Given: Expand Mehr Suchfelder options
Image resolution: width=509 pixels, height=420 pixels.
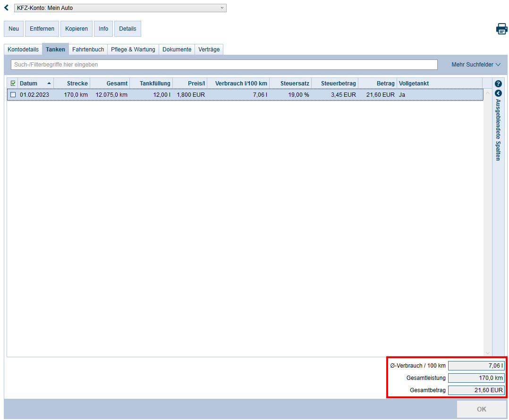Looking at the screenshot, I should [476, 65].
